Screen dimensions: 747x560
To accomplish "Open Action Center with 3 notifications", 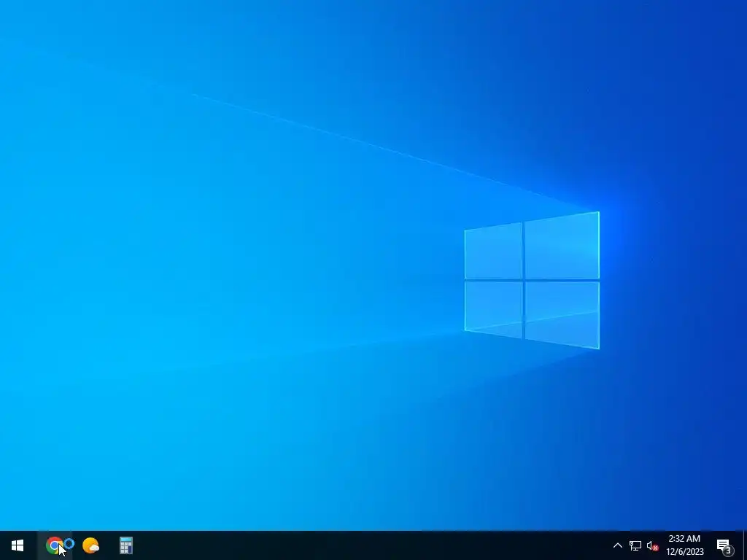I will pos(724,545).
